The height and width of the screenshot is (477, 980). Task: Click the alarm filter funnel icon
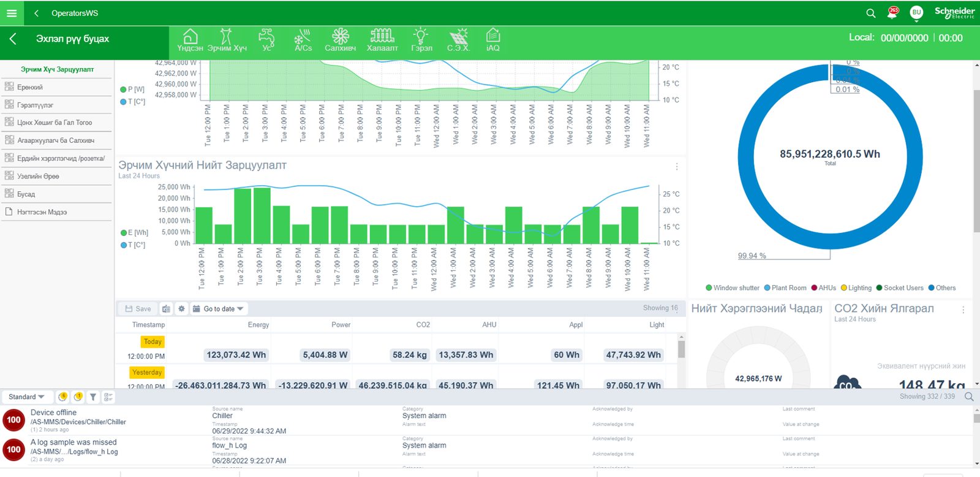93,397
